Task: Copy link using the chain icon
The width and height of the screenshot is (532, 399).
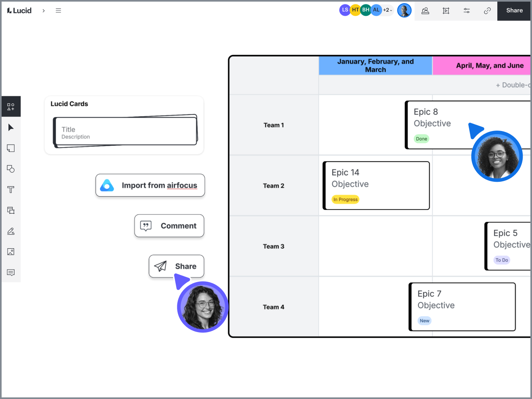Action: (x=487, y=11)
